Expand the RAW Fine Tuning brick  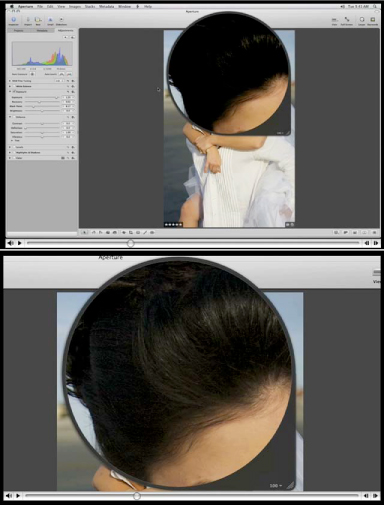click(10, 81)
